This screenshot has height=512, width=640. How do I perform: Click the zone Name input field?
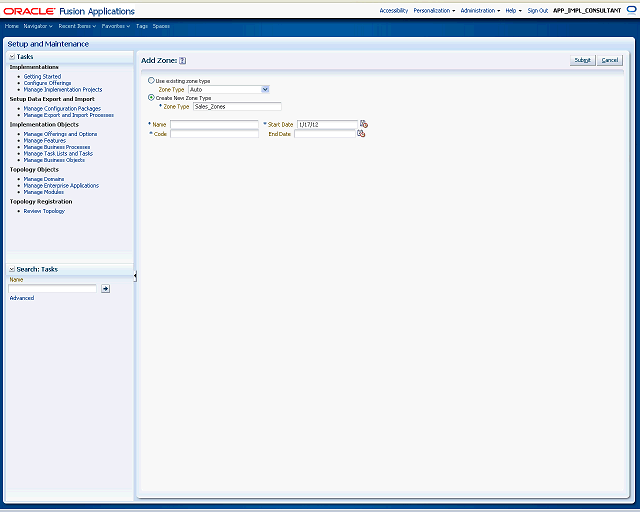214,124
